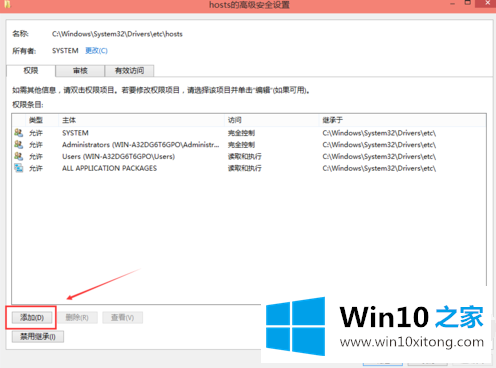Click 允许 in the Users row
Image resolution: width=496 pixels, height=368 pixels.
(36, 156)
